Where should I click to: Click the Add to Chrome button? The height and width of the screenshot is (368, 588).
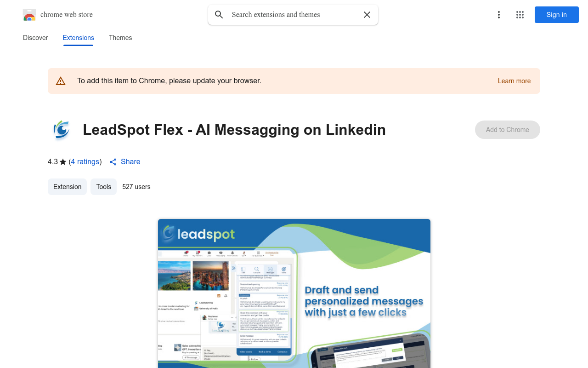point(508,130)
